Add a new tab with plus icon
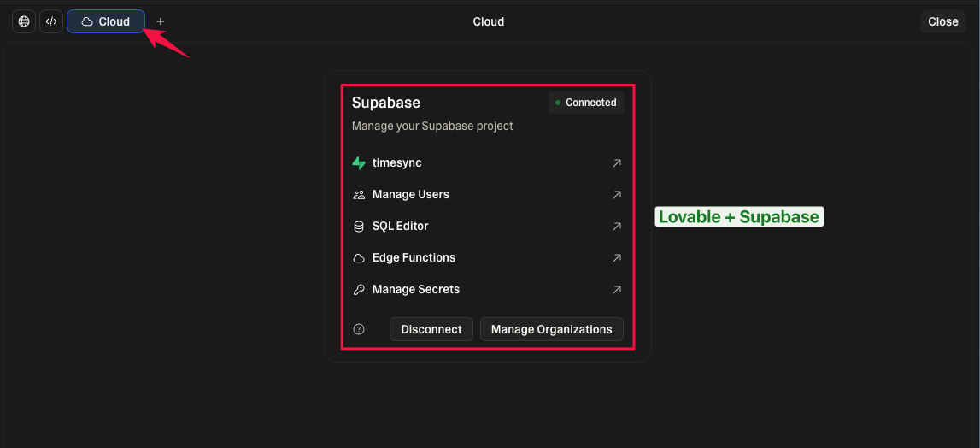Screen dimensions: 980x448 pyautogui.click(x=161, y=21)
